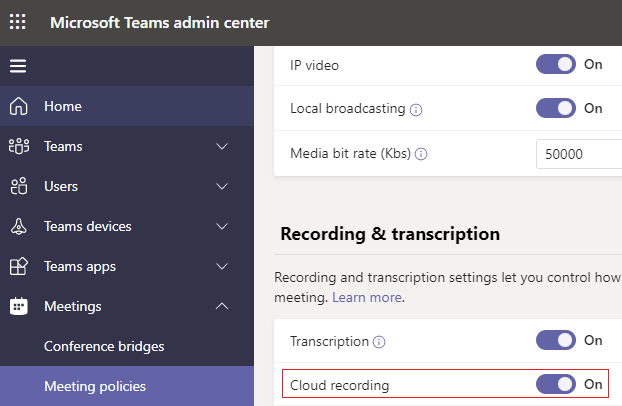Expand the Users menu chevron
The height and width of the screenshot is (406, 622).
click(x=222, y=187)
